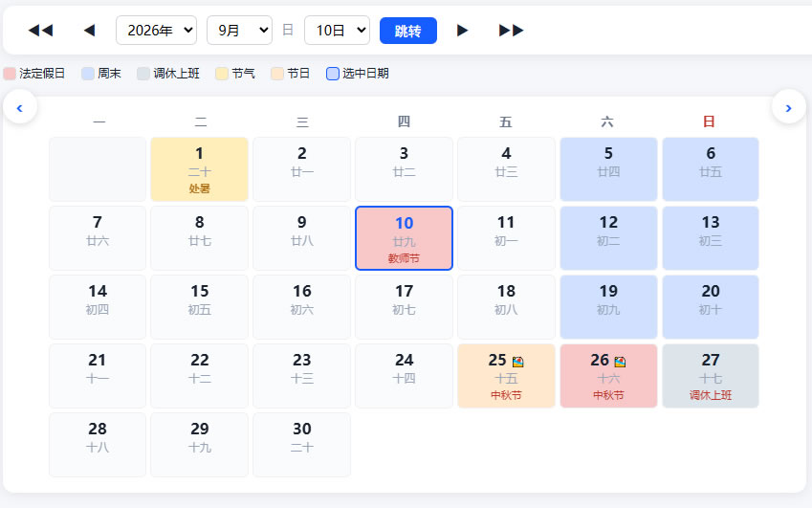Select Saturday September 5 cell
Screen dimensions: 812x508
click(608, 169)
